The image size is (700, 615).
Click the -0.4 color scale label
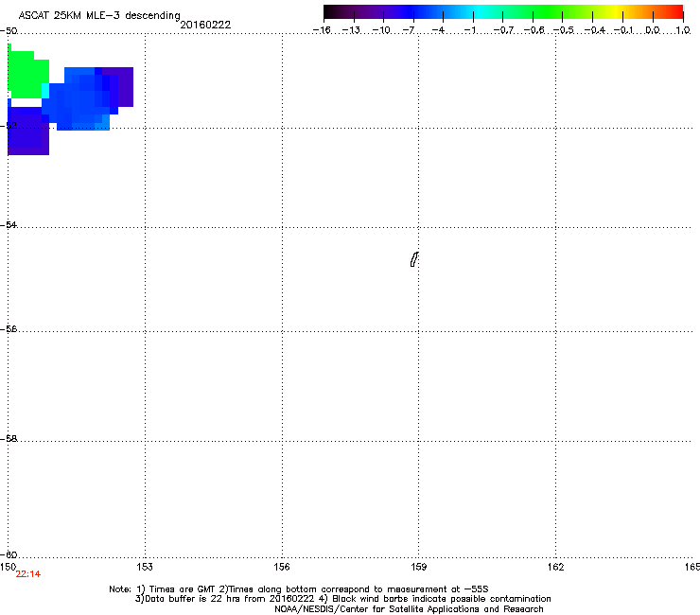595,30
